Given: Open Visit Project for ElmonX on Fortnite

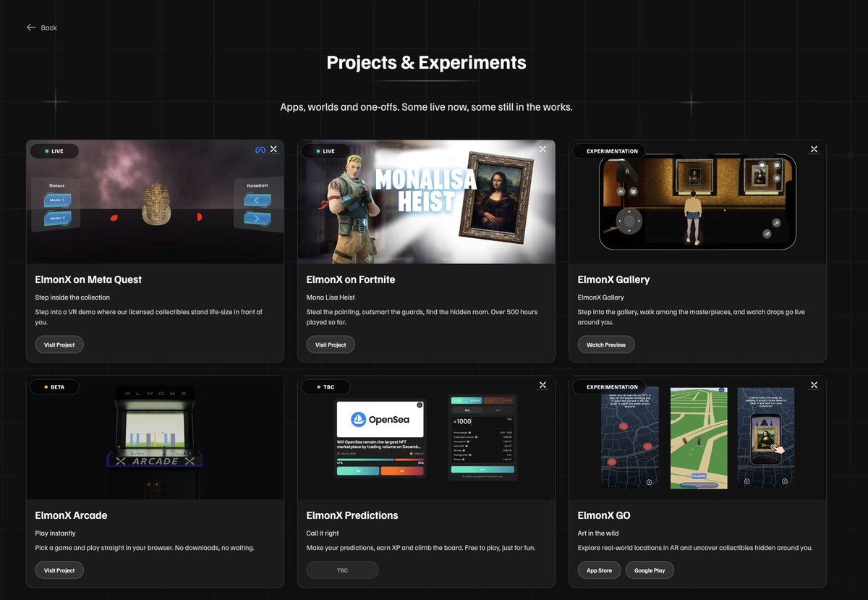Looking at the screenshot, I should coord(331,345).
